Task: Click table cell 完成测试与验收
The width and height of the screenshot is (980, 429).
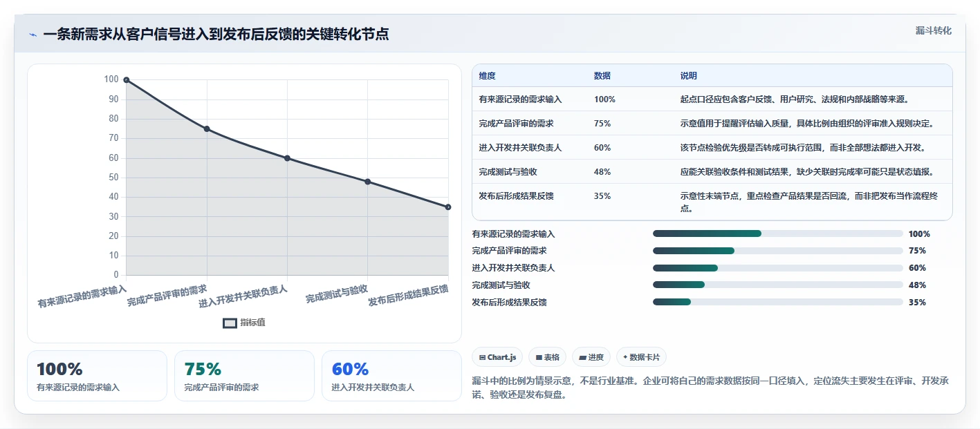Action: [508, 172]
